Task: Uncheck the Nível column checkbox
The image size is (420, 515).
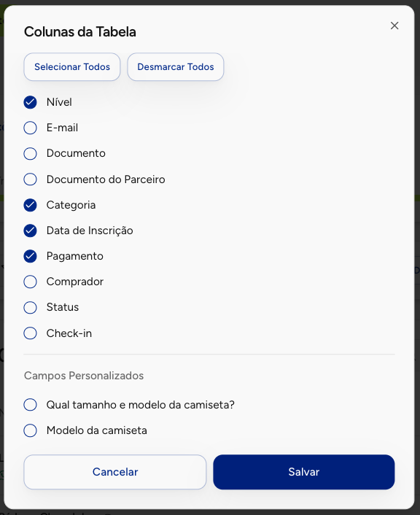Action: [30, 102]
